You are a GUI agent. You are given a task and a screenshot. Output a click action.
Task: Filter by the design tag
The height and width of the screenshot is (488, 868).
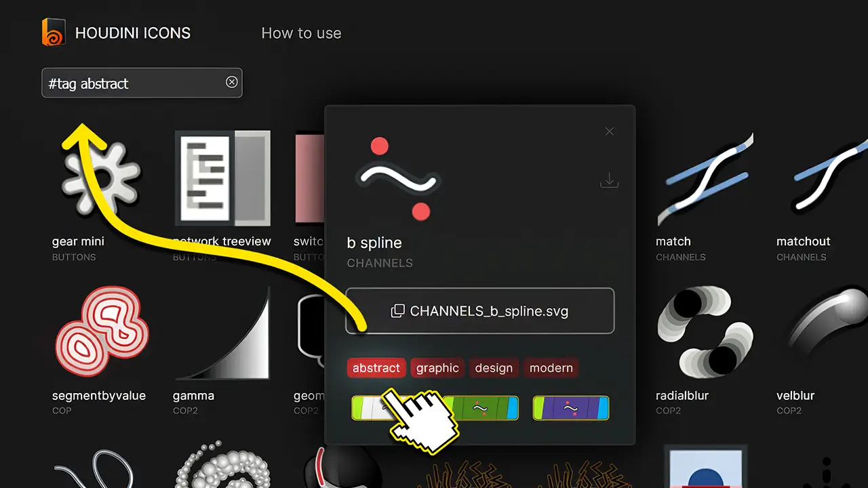[x=494, y=368]
